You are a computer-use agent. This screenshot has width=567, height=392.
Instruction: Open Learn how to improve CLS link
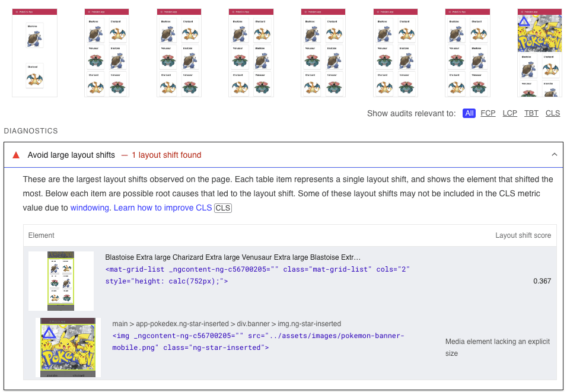163,208
